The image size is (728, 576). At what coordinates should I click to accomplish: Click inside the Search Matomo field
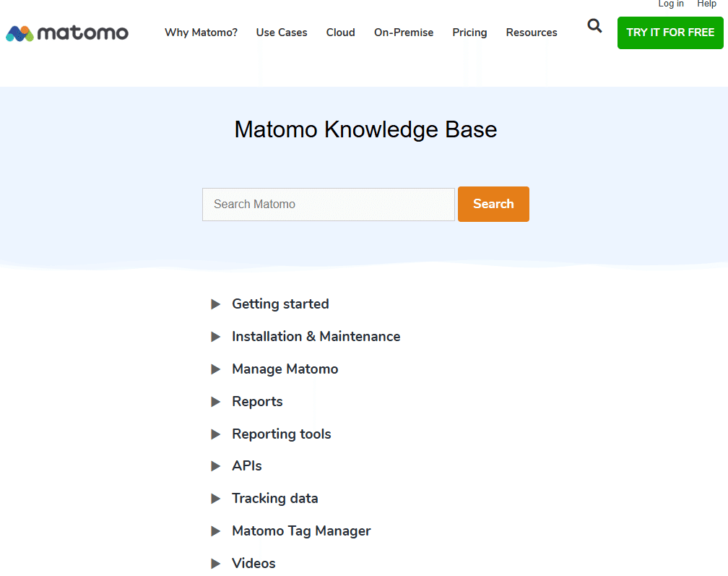pyautogui.click(x=329, y=204)
